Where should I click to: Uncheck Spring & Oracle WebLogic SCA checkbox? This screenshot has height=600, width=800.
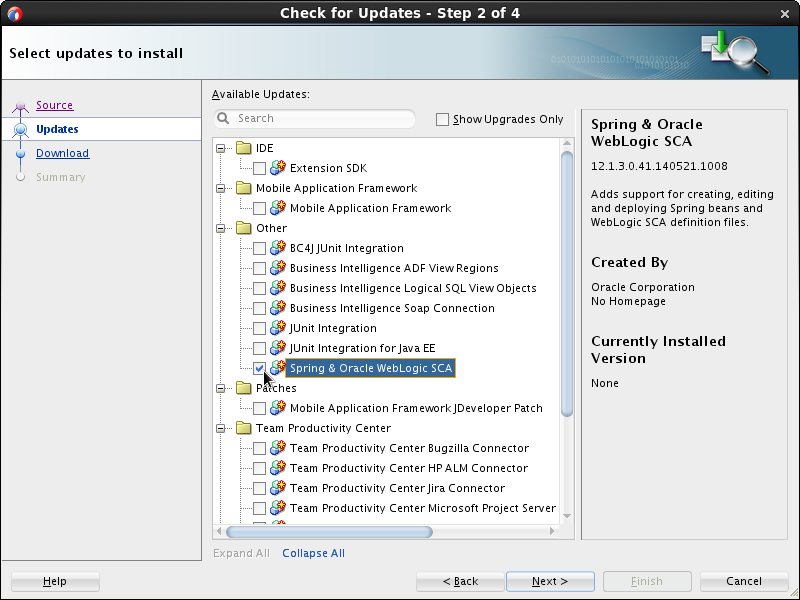pyautogui.click(x=259, y=368)
